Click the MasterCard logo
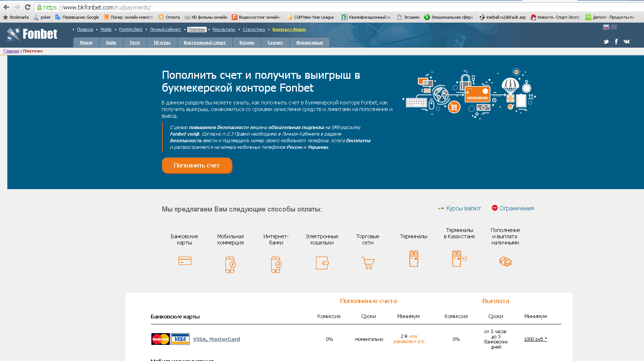 point(161,339)
